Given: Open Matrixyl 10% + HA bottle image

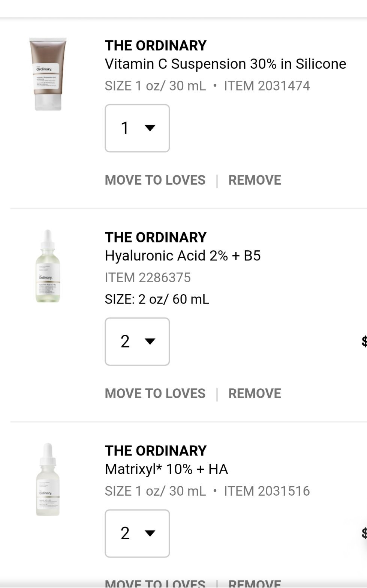Looking at the screenshot, I should tap(48, 479).
